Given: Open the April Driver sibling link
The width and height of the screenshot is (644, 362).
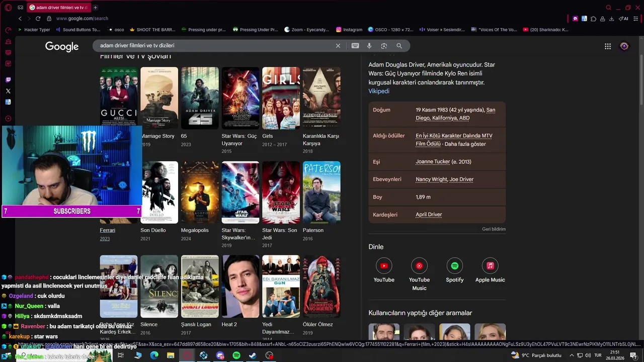Looking at the screenshot, I should click(429, 215).
